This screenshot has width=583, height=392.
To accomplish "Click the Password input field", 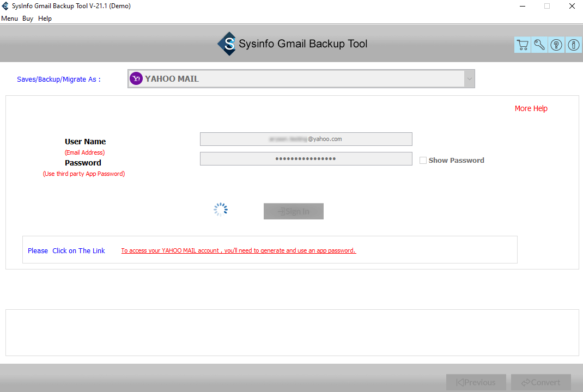I will 306,158.
